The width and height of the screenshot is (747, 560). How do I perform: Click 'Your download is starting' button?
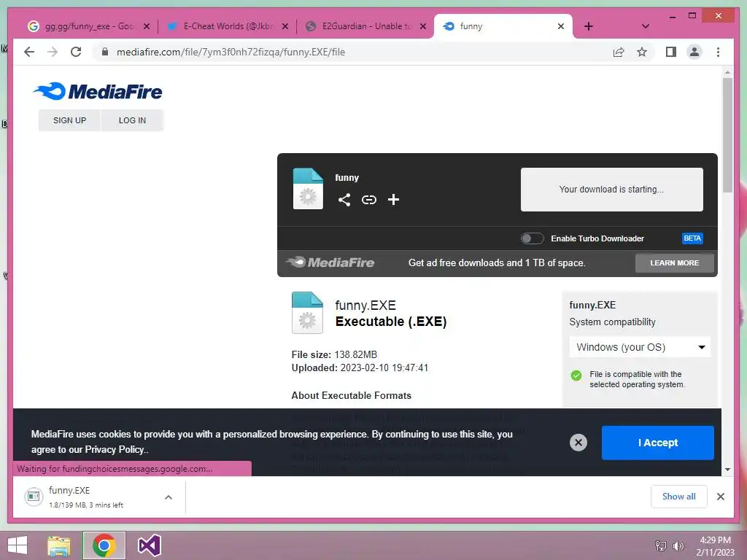point(612,189)
